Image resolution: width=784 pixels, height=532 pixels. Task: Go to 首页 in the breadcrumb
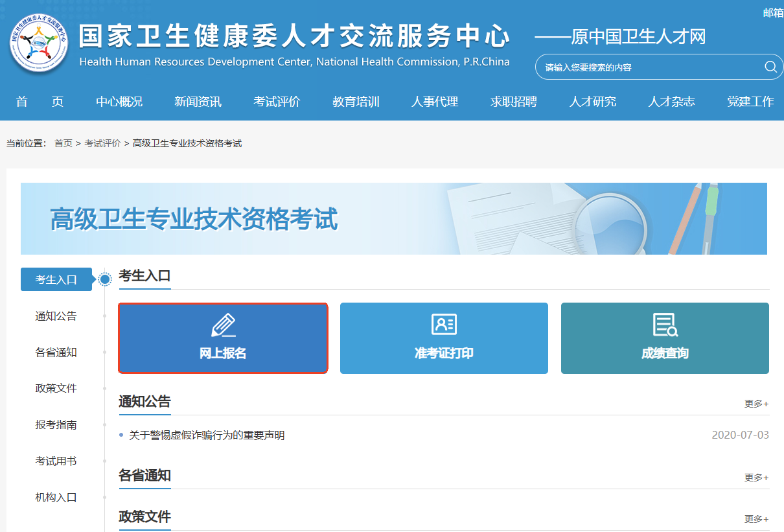tap(63, 143)
